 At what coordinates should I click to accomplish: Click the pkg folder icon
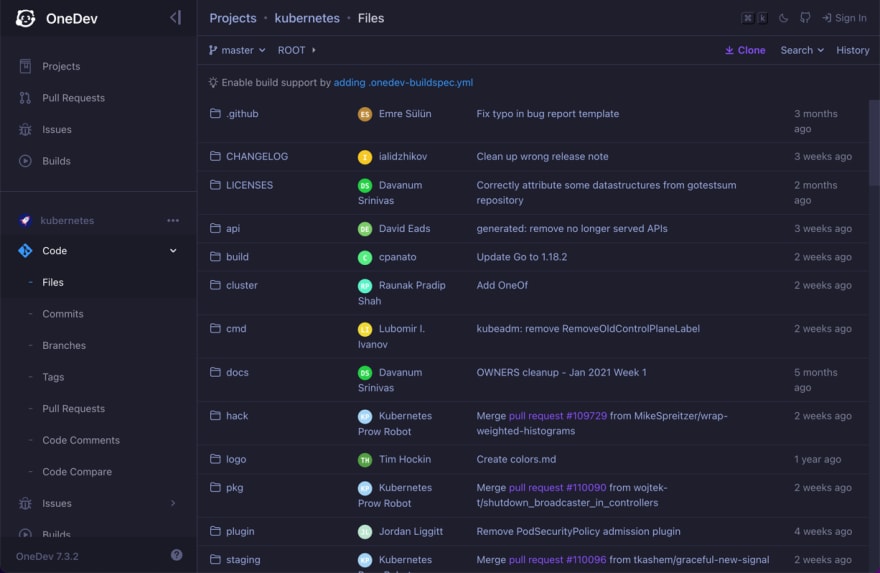215,487
